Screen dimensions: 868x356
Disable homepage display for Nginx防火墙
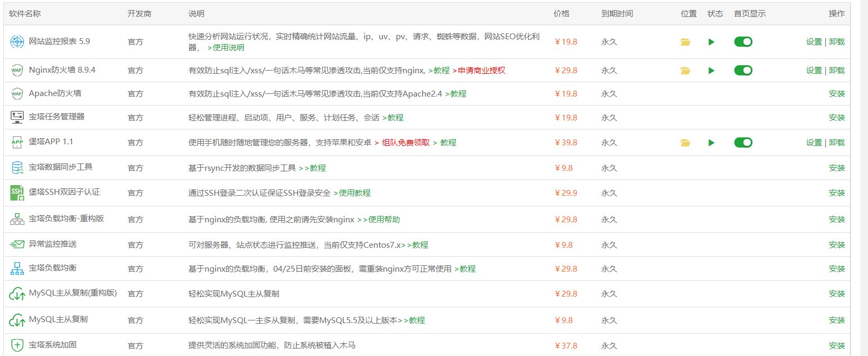[743, 71]
